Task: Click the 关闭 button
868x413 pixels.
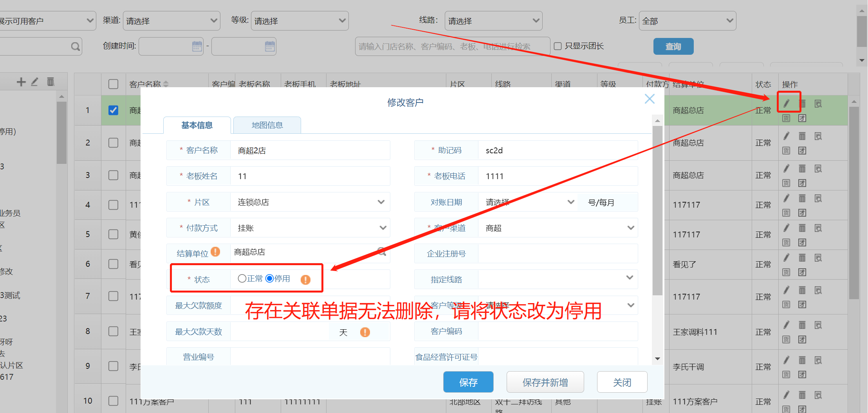Action: pos(622,382)
